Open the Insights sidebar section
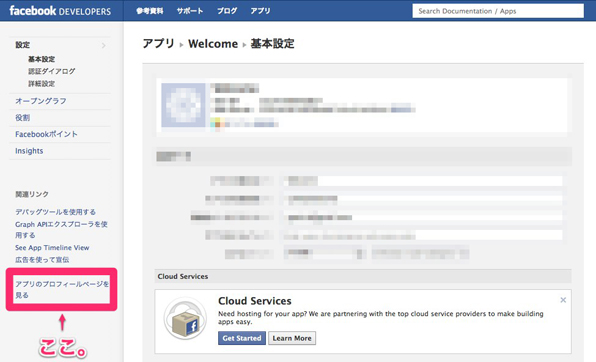Image resolution: width=596 pixels, height=362 pixels. (29, 151)
